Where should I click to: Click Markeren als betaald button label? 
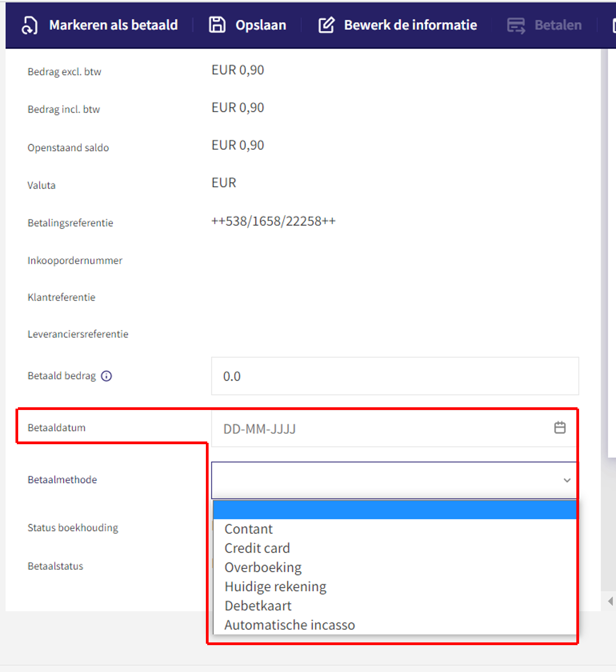click(113, 25)
